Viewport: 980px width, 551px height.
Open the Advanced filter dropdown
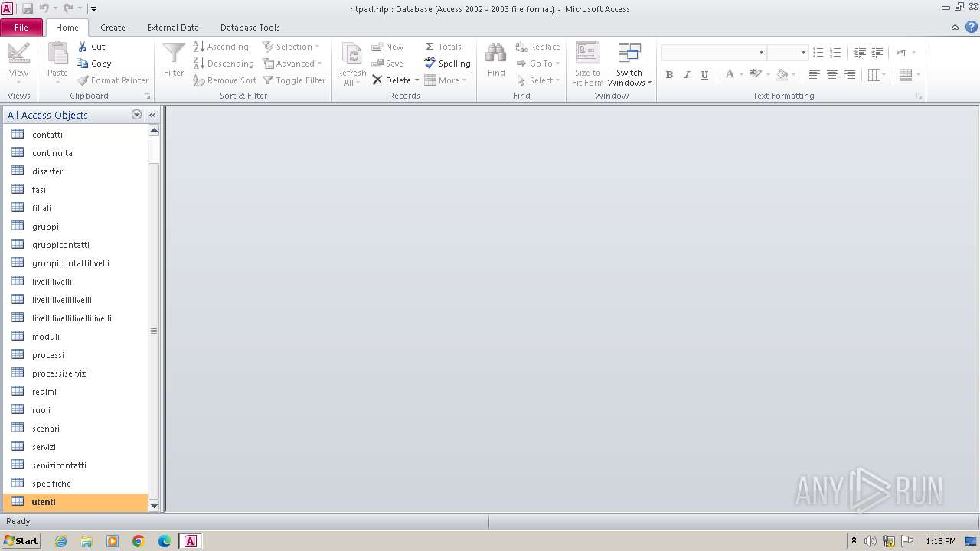(x=292, y=64)
